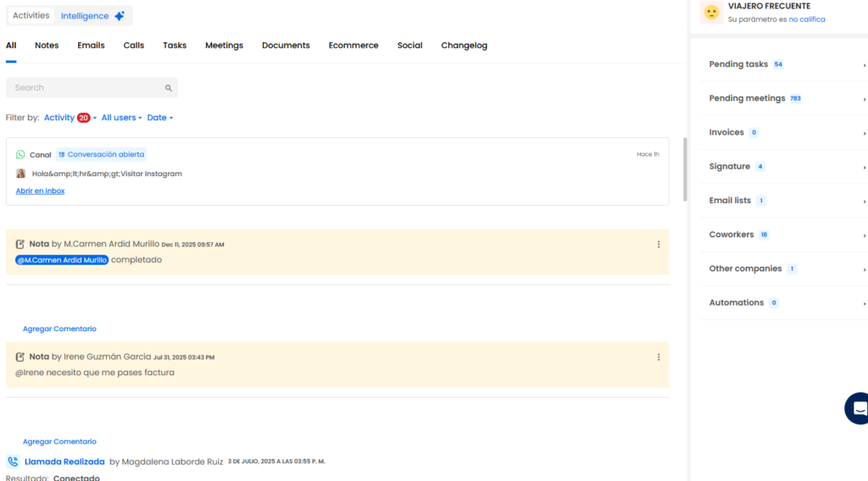Click the activity Search input field

point(85,88)
